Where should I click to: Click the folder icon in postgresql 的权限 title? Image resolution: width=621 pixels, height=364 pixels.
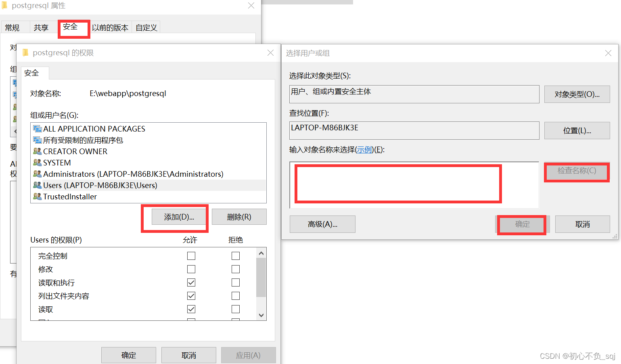[25, 53]
